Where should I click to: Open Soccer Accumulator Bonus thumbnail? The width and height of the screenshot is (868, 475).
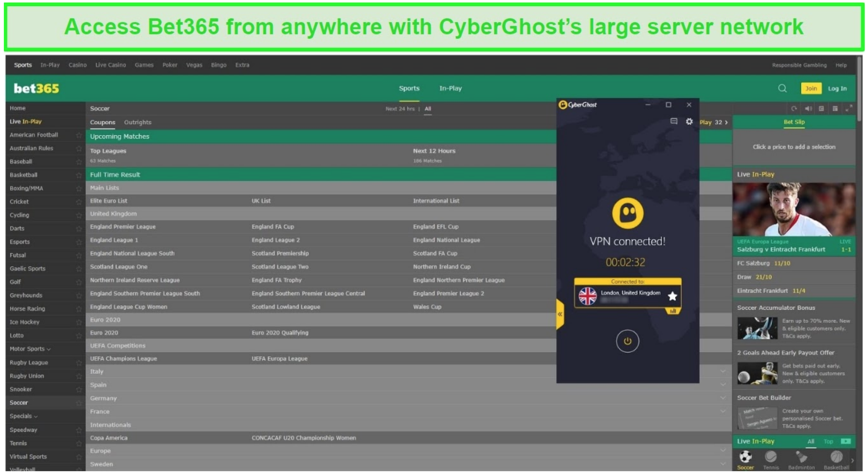[x=757, y=328]
